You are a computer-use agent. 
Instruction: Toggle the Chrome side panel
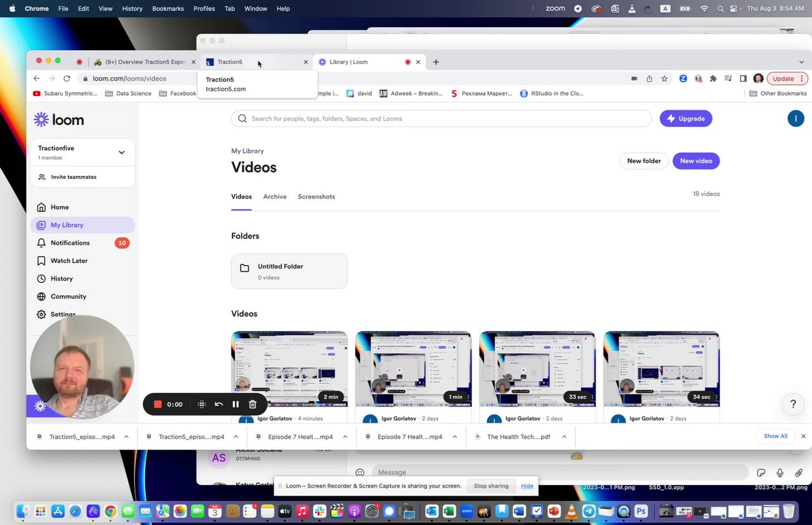743,79
